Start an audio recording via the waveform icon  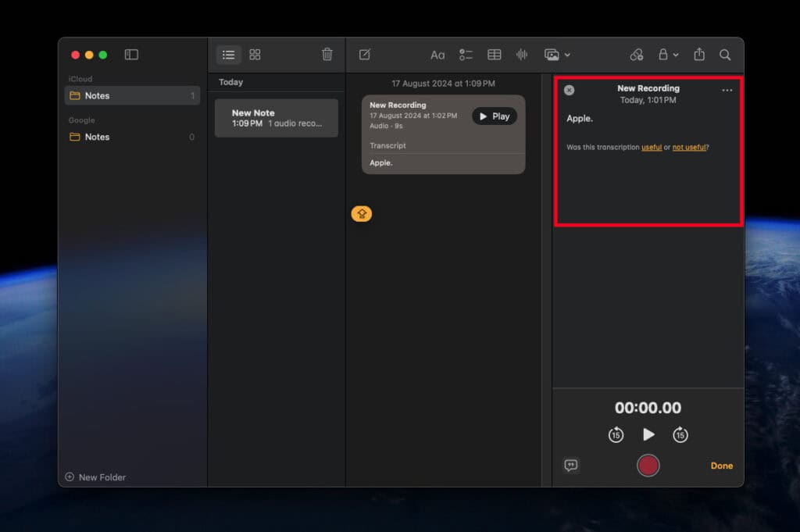tap(522, 55)
